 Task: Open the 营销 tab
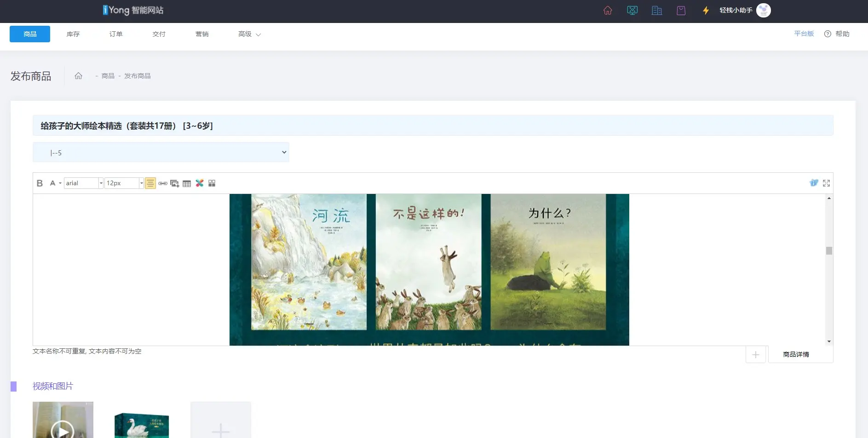click(x=202, y=34)
